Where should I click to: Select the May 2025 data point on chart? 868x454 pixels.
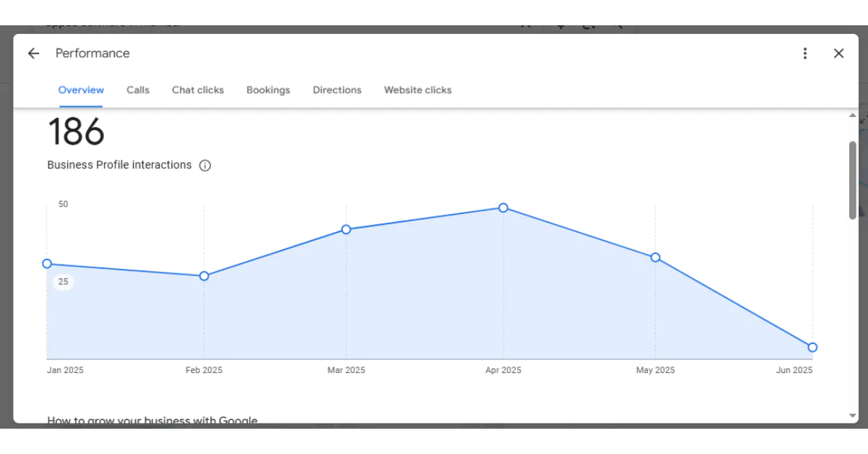[x=655, y=257]
